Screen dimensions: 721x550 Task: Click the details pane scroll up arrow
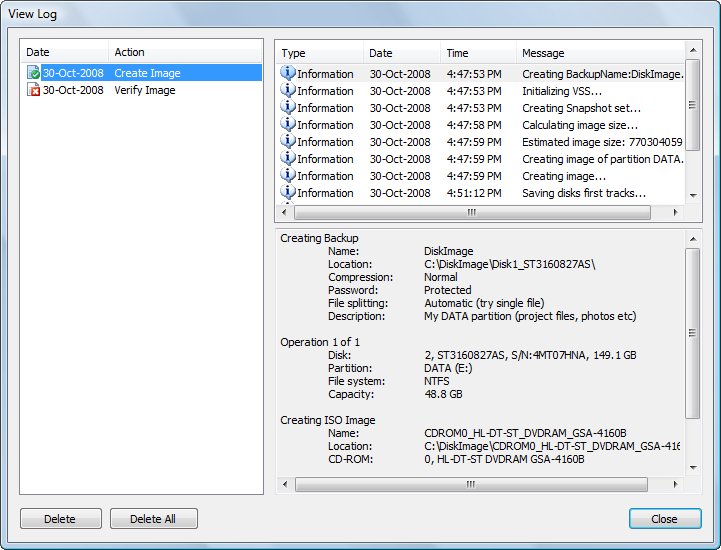click(x=693, y=239)
